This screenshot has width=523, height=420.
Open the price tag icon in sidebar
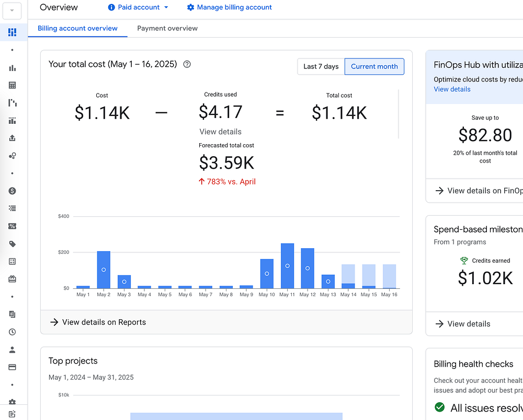13,244
